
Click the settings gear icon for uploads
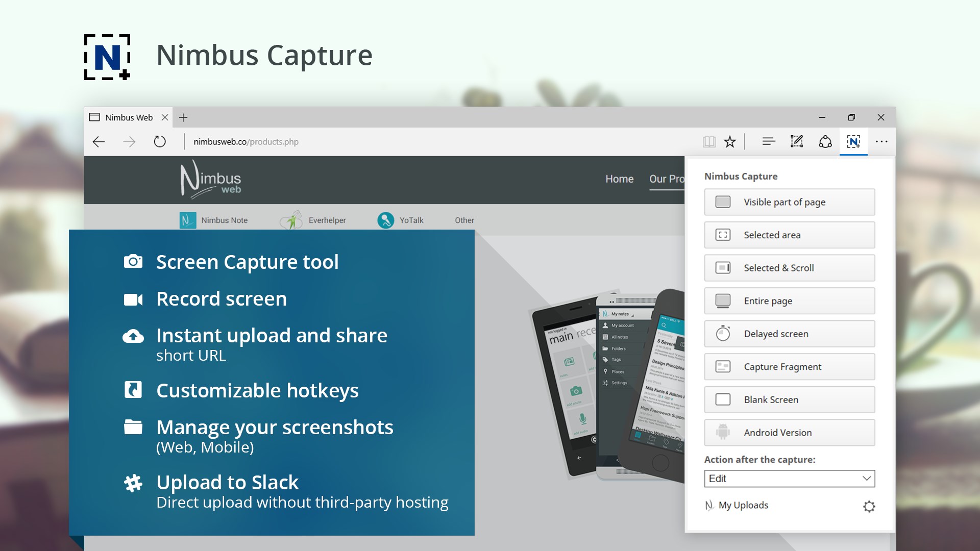point(869,505)
